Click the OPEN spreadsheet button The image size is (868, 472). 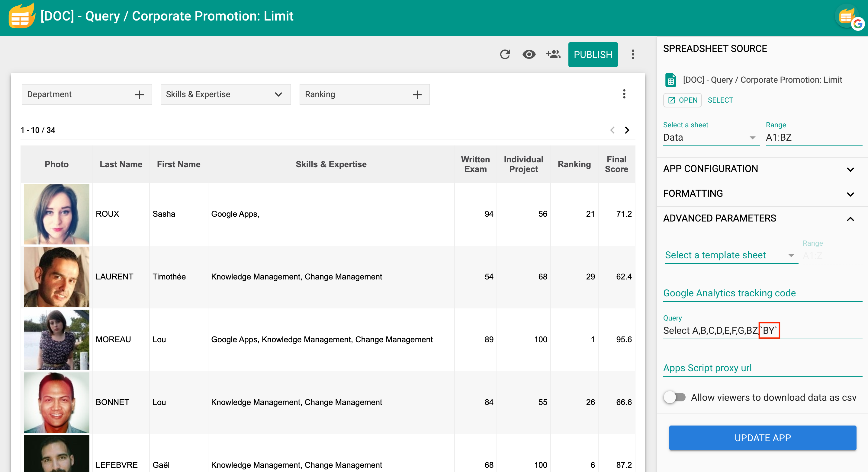coord(682,100)
